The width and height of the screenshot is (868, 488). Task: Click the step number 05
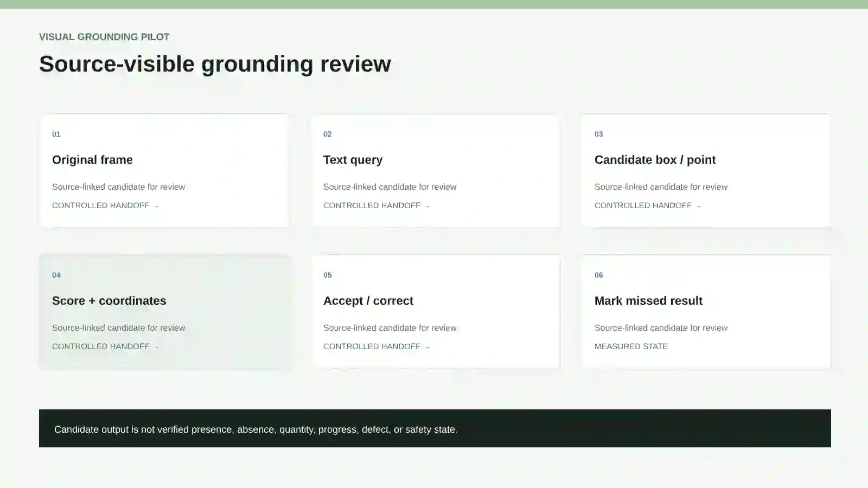328,275
